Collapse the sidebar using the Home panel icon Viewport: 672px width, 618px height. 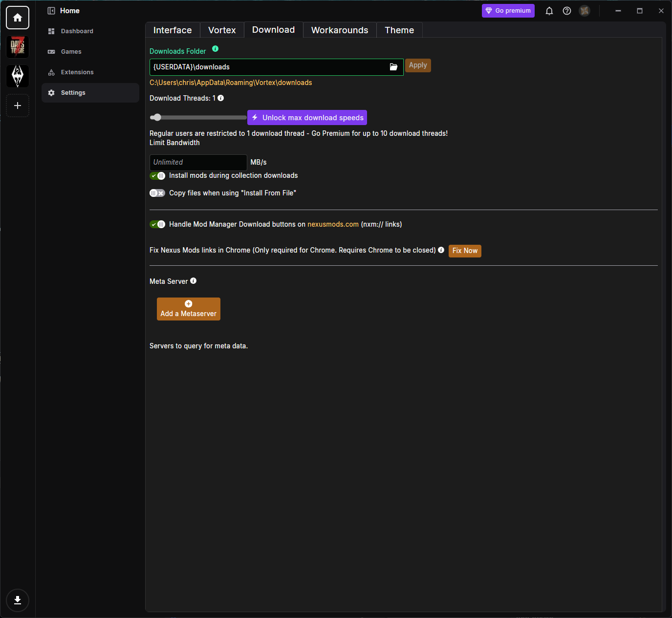coord(51,11)
